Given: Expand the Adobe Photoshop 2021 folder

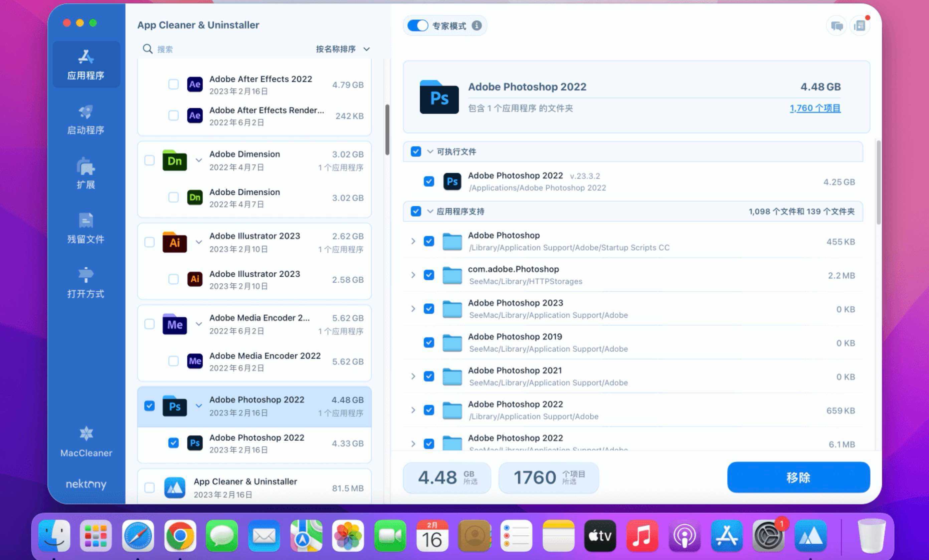Looking at the screenshot, I should pos(413,376).
